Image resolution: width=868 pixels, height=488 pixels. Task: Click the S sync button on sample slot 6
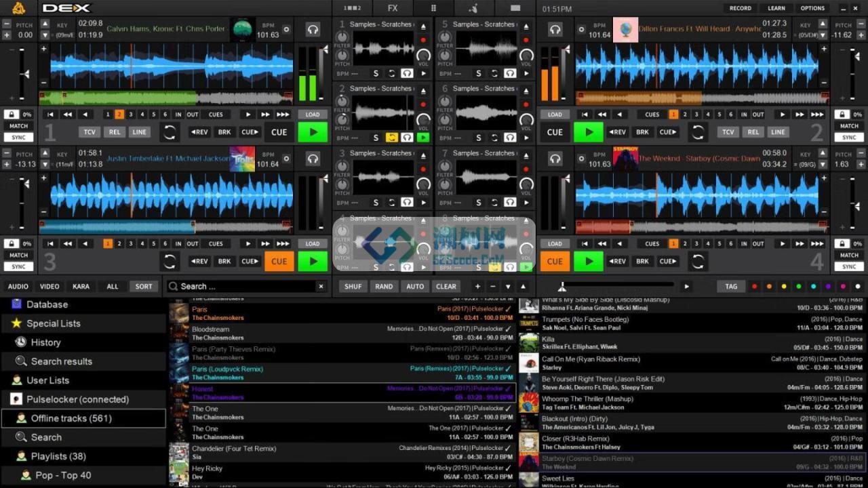pyautogui.click(x=478, y=138)
